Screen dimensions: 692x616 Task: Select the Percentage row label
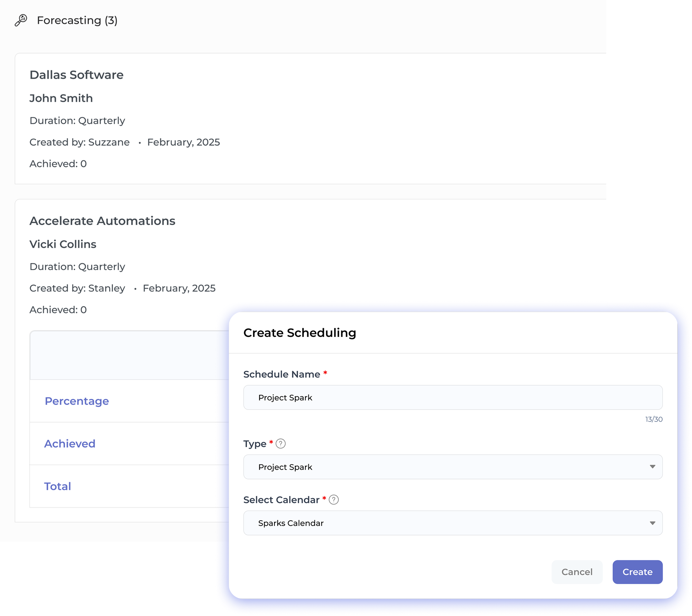pyautogui.click(x=77, y=401)
